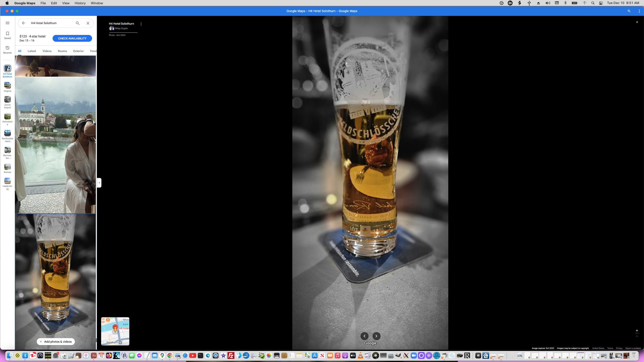
Task: Switch to the Rooms photo tab
Action: pos(62,51)
